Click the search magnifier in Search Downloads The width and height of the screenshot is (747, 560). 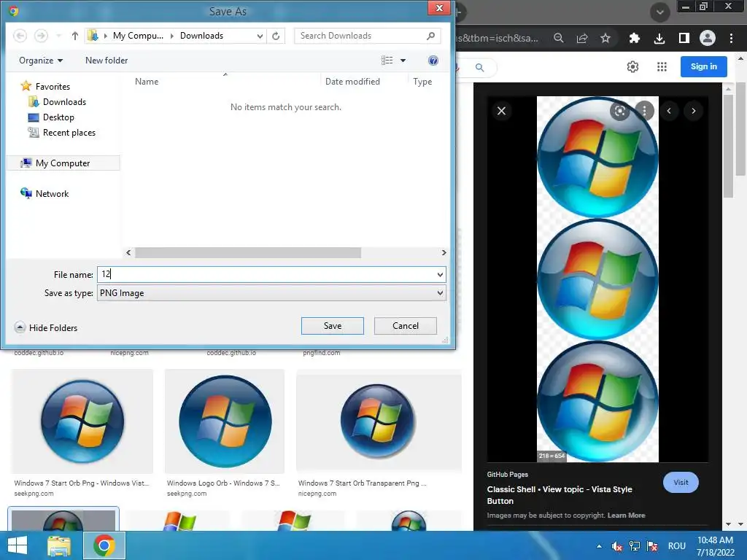click(x=430, y=36)
